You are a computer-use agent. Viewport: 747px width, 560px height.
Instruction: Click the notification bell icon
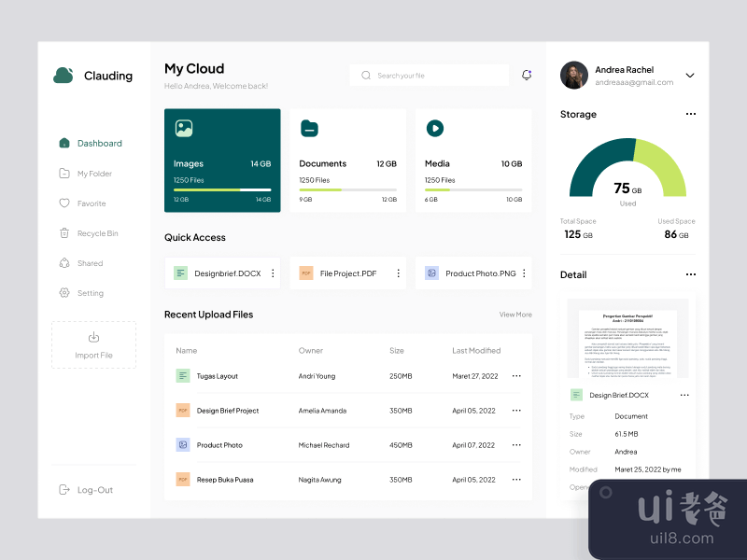click(x=527, y=76)
